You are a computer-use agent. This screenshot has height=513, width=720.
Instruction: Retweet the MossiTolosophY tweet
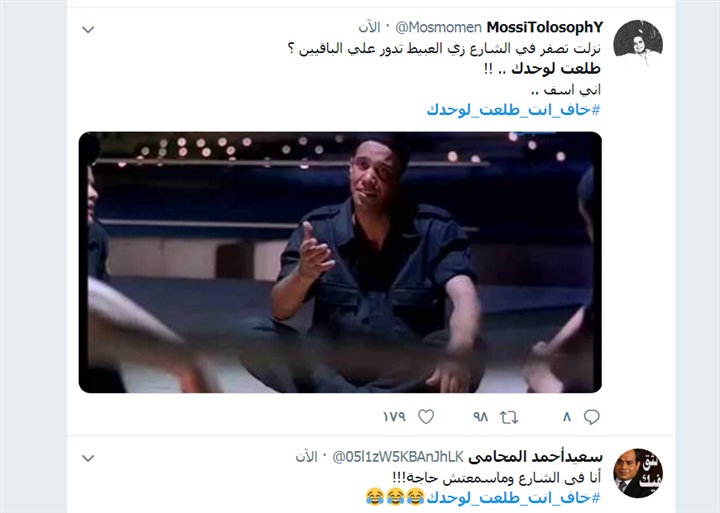[x=509, y=417]
